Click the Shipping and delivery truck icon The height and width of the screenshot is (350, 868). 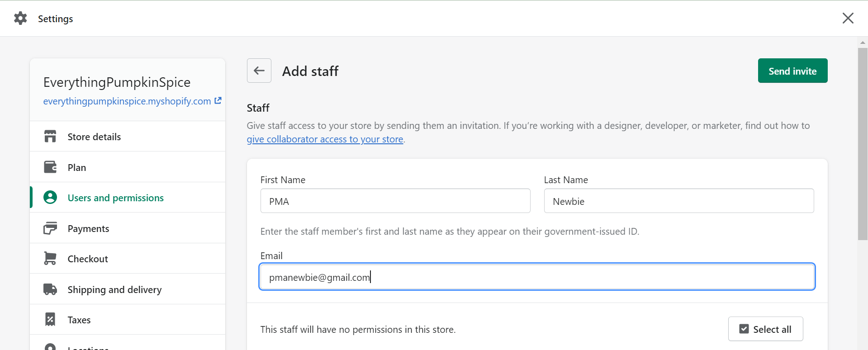point(50,289)
